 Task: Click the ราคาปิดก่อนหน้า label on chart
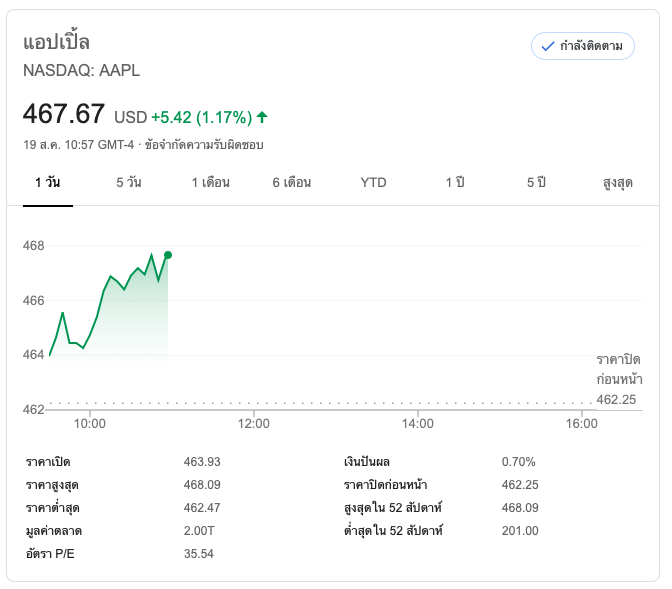[619, 369]
